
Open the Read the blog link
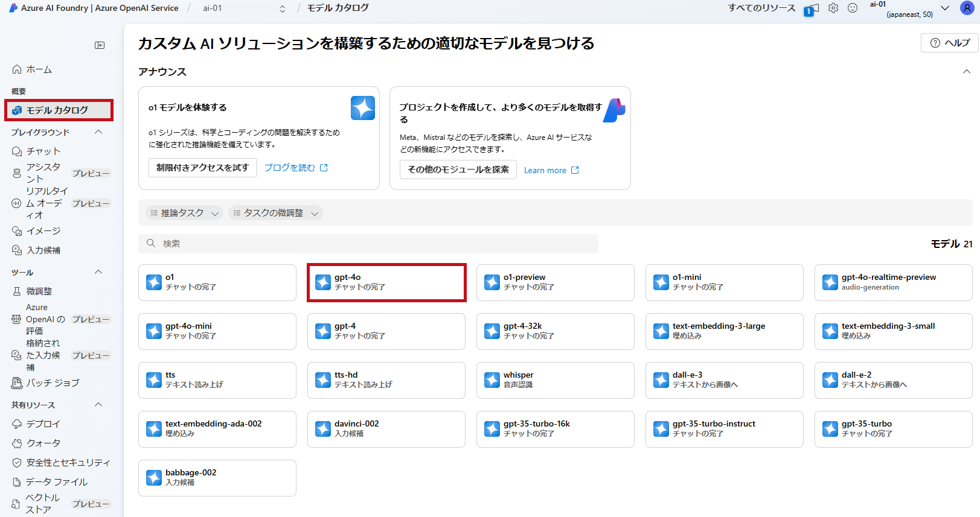click(x=296, y=168)
